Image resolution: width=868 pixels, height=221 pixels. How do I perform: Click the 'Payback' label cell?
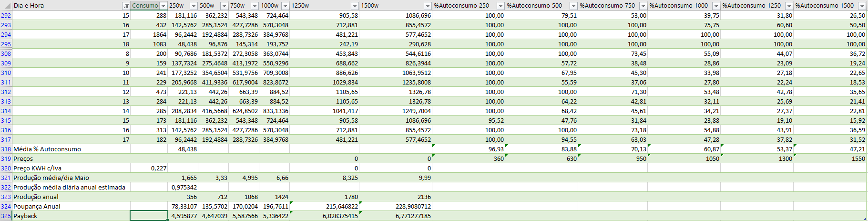tap(71, 216)
